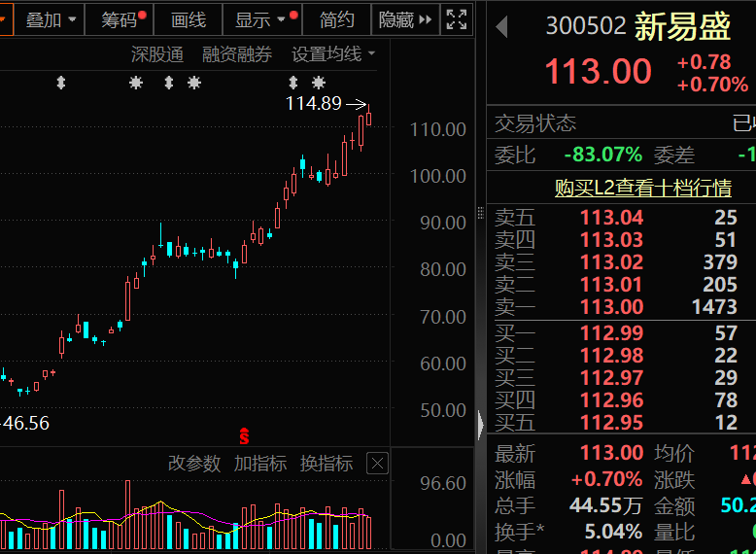Click the rightmost star-shaped event marker
The width and height of the screenshot is (756, 554).
point(319,83)
